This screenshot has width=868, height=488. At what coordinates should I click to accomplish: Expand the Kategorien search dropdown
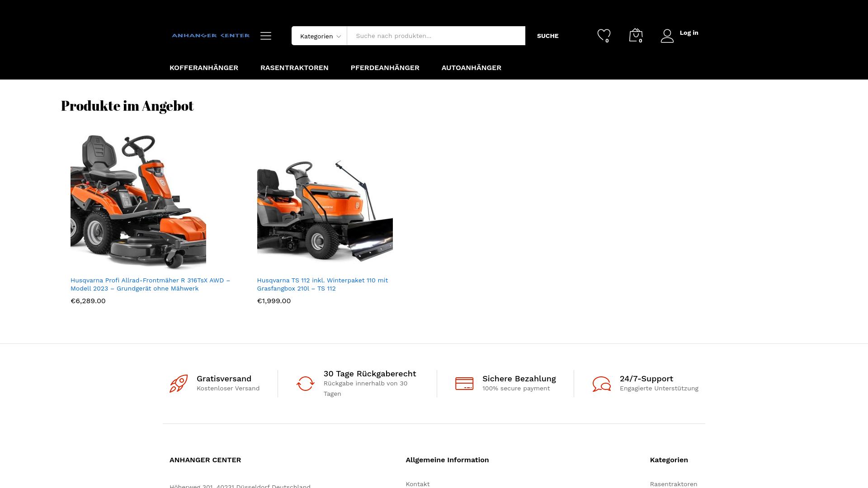click(320, 36)
